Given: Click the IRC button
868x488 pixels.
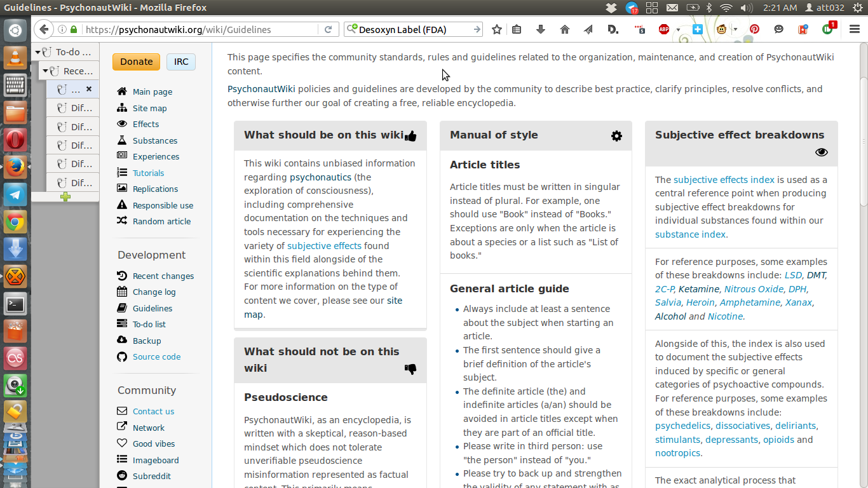Looking at the screenshot, I should (x=181, y=62).
